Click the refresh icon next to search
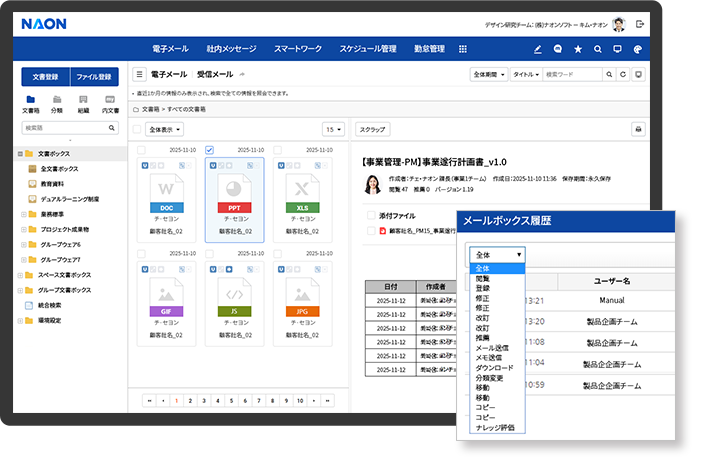The height and width of the screenshot is (460, 710). (623, 74)
